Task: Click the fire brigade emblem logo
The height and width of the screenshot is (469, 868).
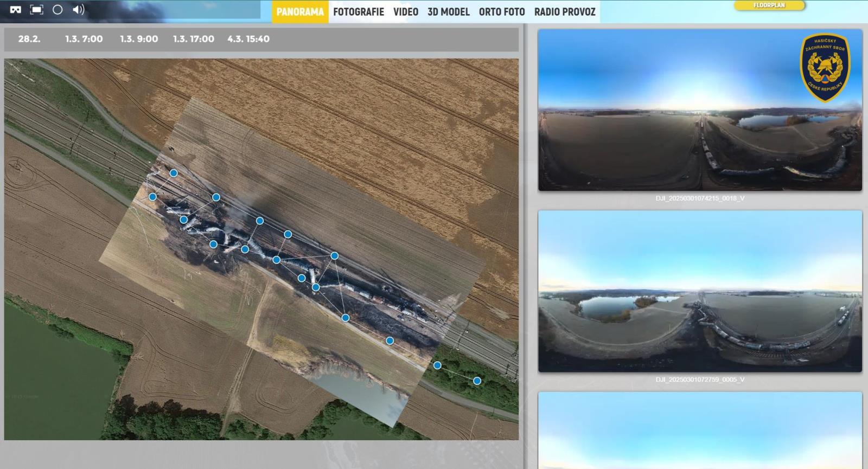Action: [x=825, y=68]
